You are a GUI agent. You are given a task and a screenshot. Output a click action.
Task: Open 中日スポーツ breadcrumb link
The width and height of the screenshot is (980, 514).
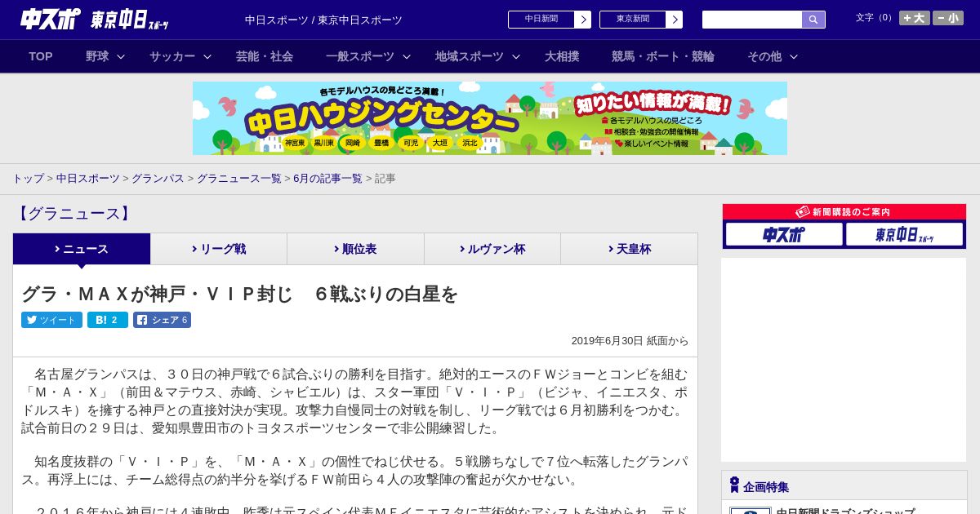click(88, 179)
